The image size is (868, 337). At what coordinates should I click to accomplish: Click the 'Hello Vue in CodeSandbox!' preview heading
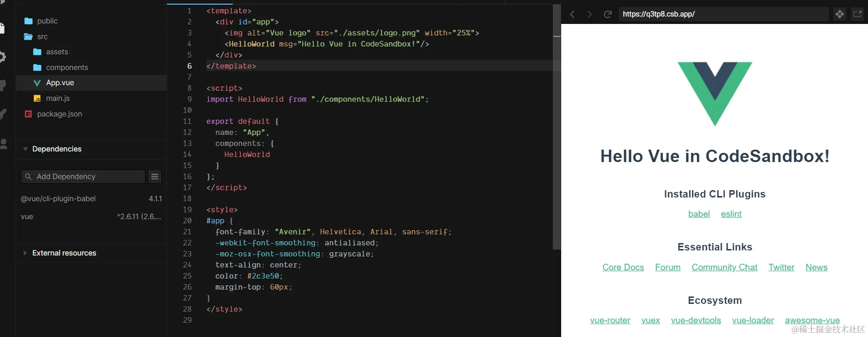(x=715, y=156)
